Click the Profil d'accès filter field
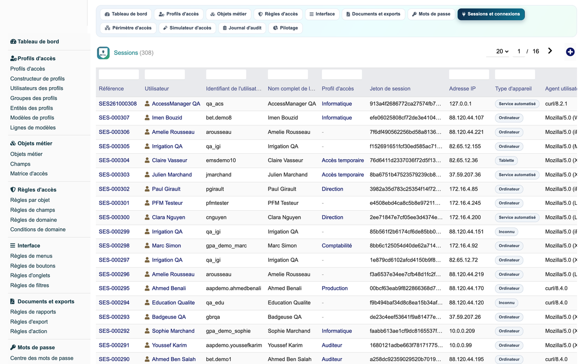This screenshot has height=364, width=588. tap(342, 74)
